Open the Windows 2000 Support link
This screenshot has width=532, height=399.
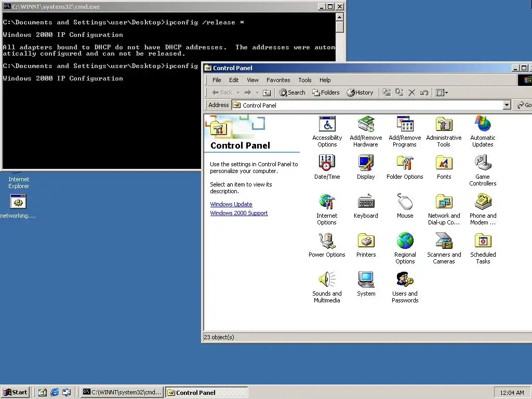[239, 213]
